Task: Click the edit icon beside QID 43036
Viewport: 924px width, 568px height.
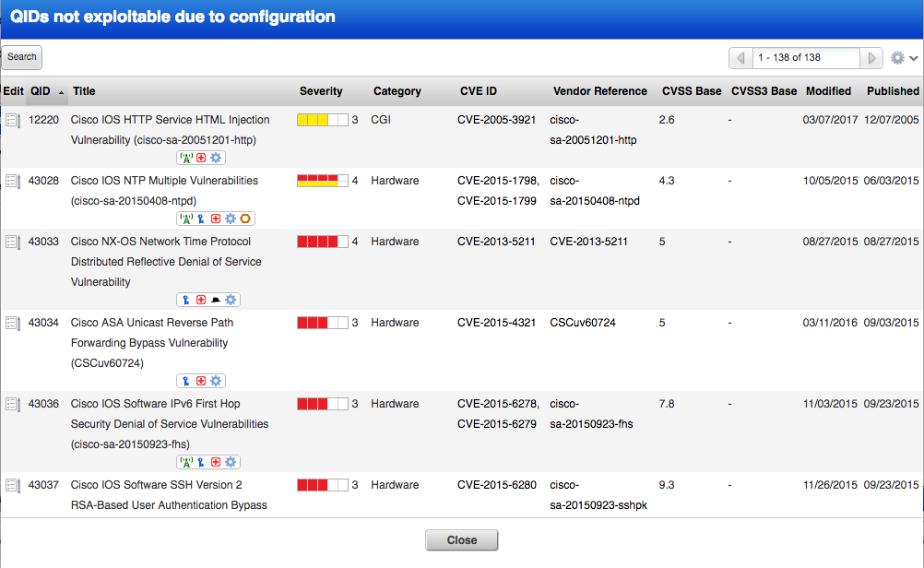Action: pos(13,405)
